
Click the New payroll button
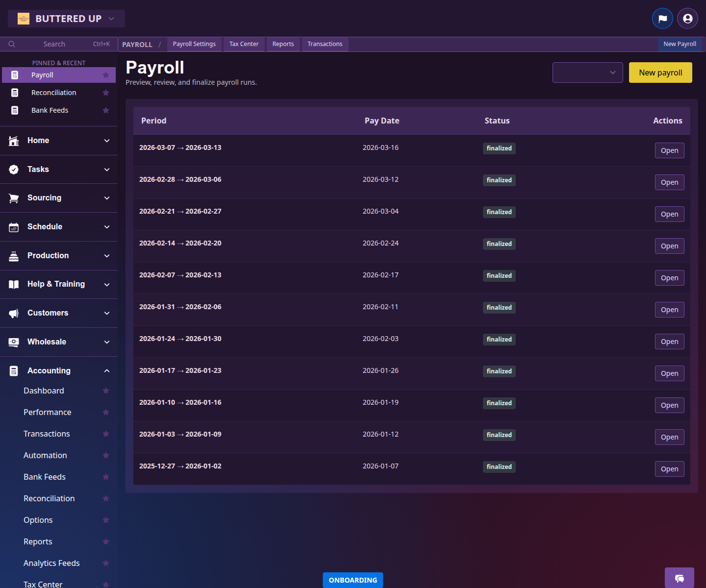coord(660,72)
